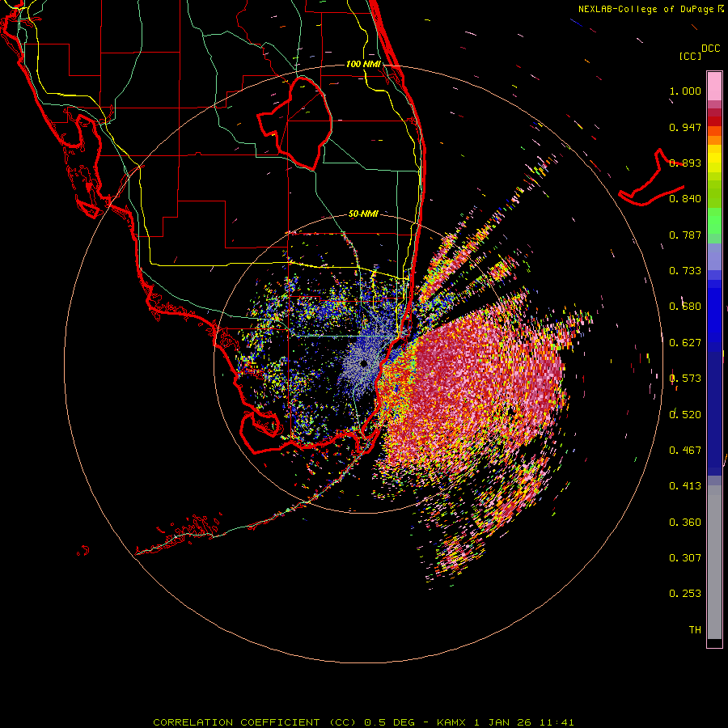This screenshot has width=728, height=728.
Task: Click the KAMX station identifier in caption
Action: tap(451, 722)
